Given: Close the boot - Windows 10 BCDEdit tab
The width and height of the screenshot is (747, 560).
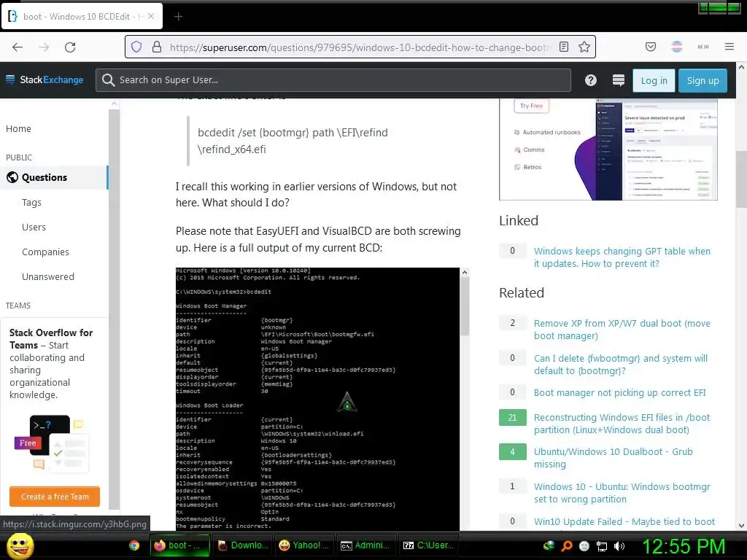Looking at the screenshot, I should (151, 16).
